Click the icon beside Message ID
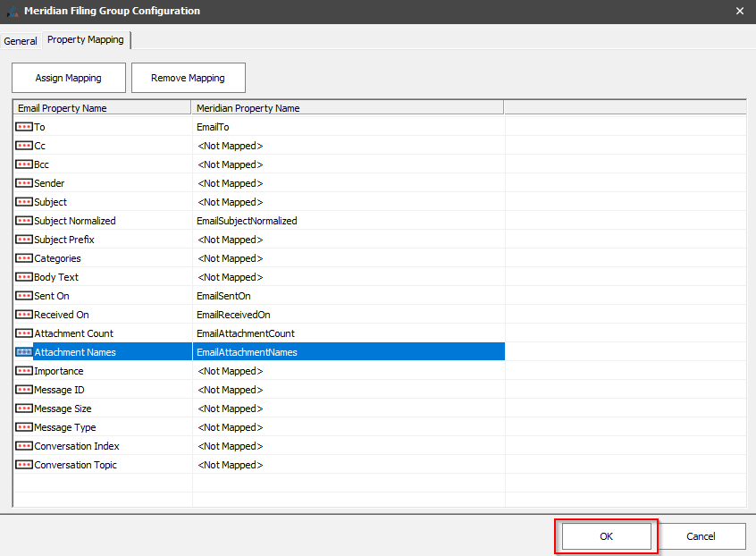Screen dimensions: 756x556 pos(23,390)
